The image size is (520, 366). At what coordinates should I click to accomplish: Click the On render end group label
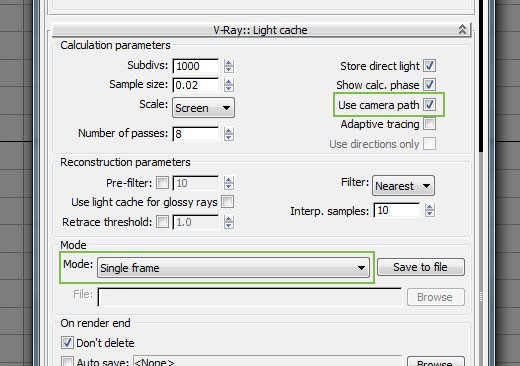95,323
